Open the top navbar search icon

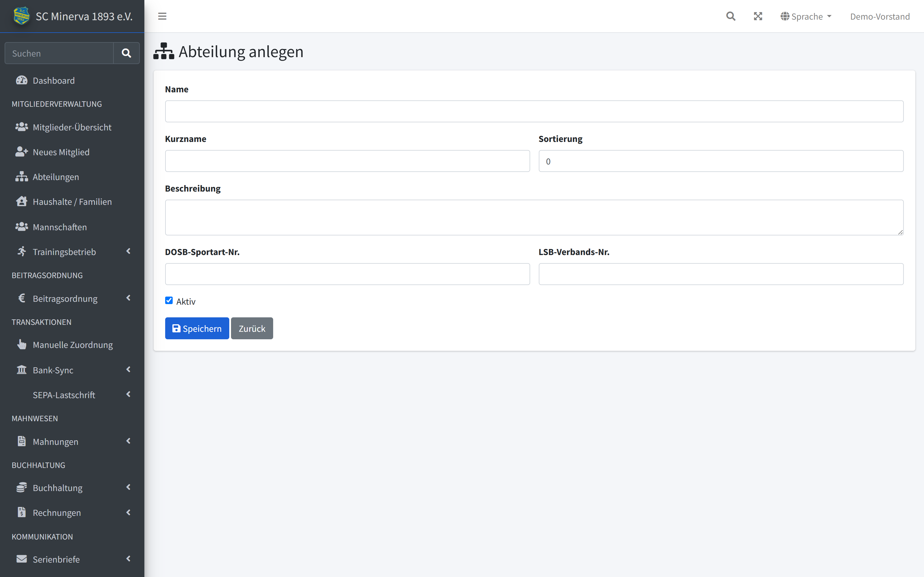[x=731, y=16]
